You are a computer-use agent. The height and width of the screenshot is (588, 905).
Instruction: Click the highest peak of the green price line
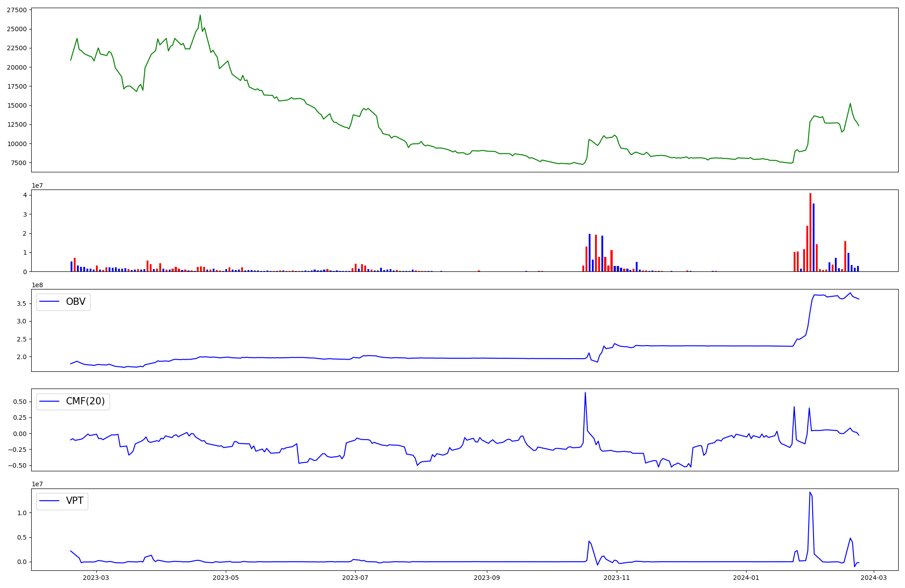coord(200,15)
